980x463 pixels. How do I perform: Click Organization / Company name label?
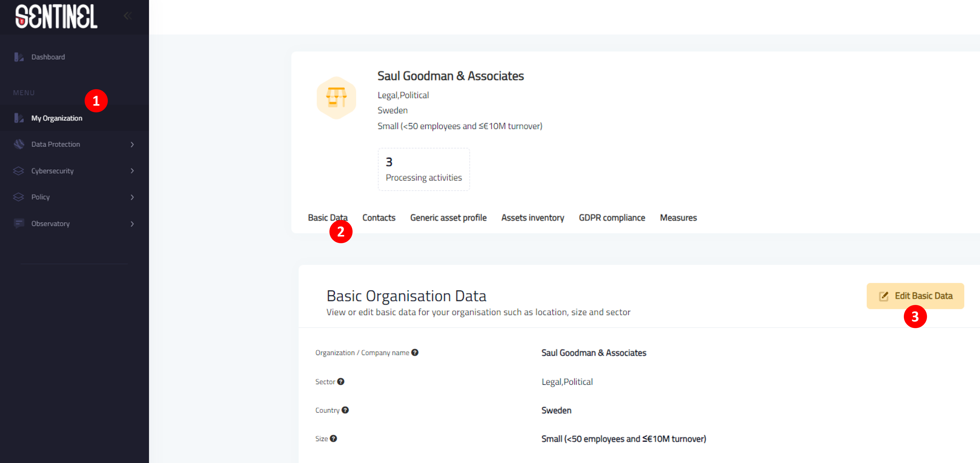pos(362,353)
